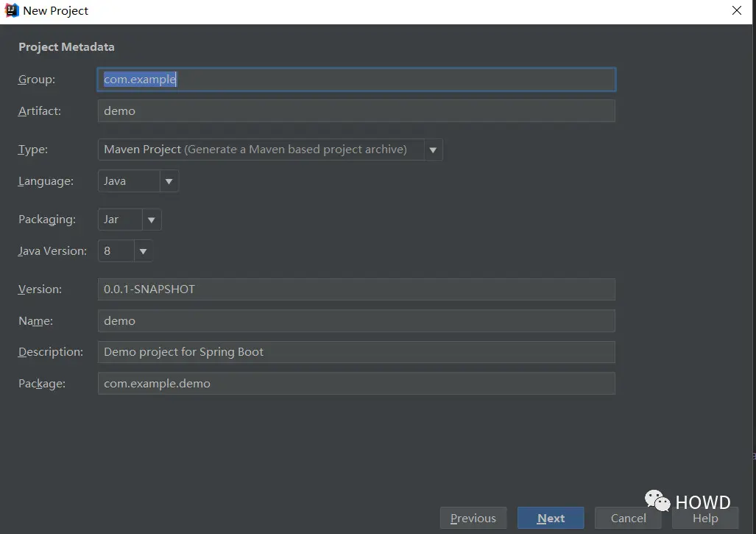Open the Type dropdown arrow
The width and height of the screenshot is (756, 534).
click(433, 150)
